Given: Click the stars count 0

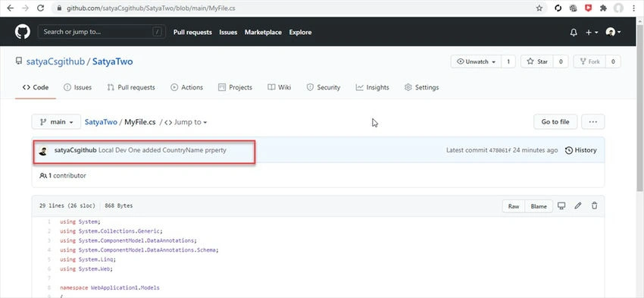Looking at the screenshot, I should coord(561,61).
